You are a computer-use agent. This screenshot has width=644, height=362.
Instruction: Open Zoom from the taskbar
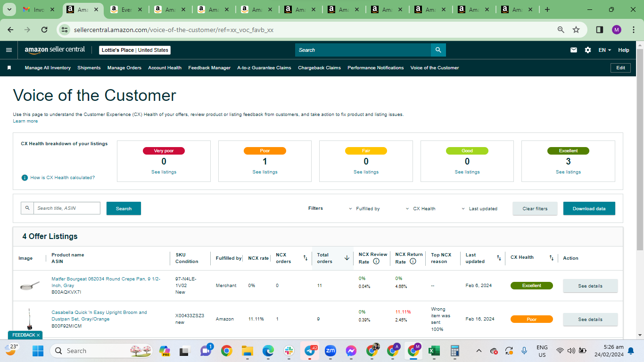click(x=330, y=351)
